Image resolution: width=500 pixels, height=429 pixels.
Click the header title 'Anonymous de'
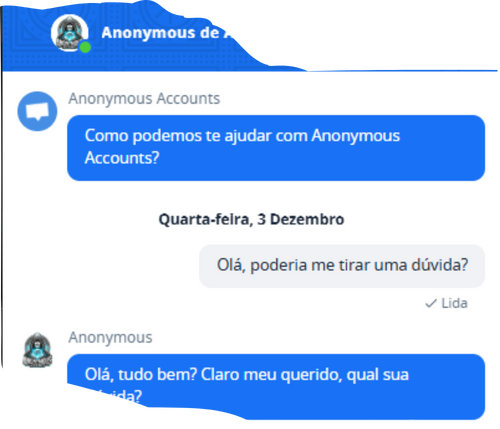click(160, 33)
